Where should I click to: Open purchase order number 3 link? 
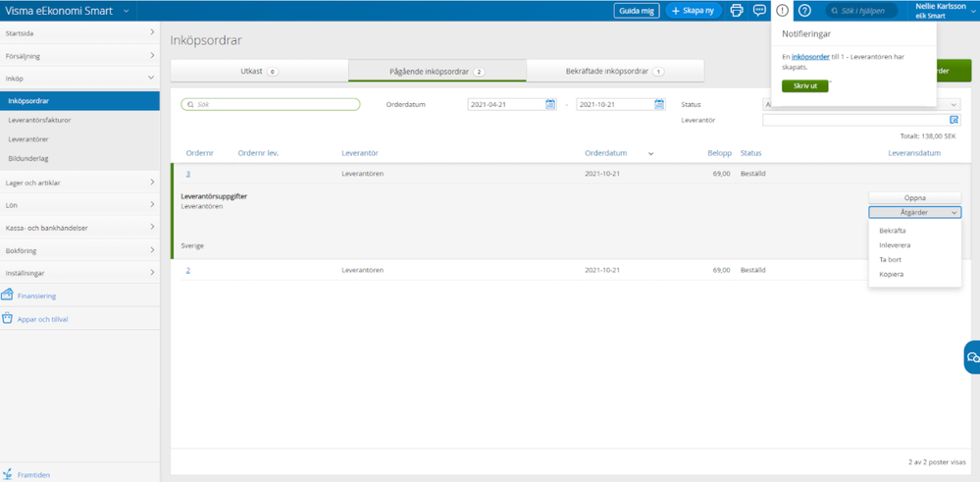click(188, 173)
